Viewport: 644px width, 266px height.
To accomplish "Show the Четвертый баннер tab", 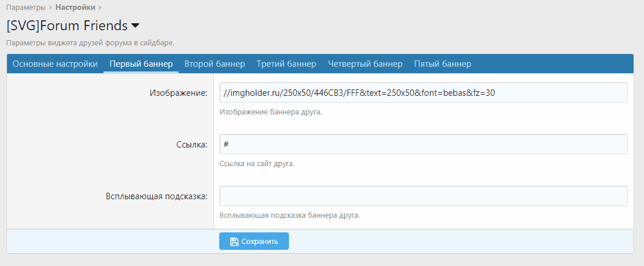I will pyautogui.click(x=365, y=64).
